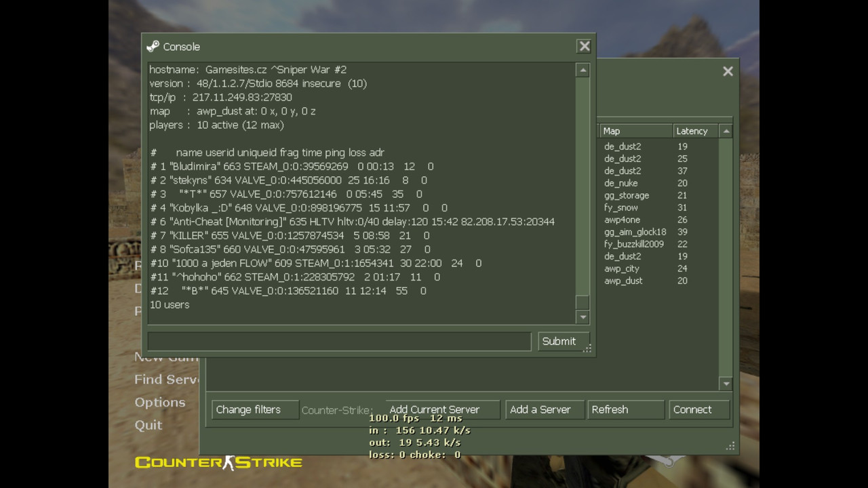Click the Steam icon in Console title bar
The width and height of the screenshot is (868, 488).
(153, 46)
